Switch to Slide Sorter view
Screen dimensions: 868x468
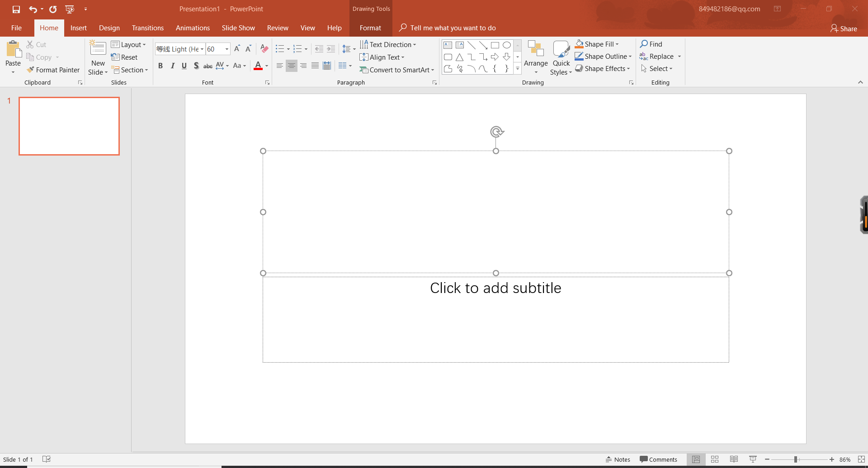pos(715,459)
